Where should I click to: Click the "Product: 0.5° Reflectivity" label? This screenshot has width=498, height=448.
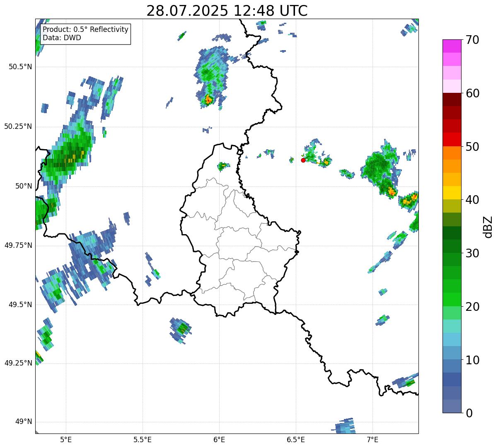86,30
